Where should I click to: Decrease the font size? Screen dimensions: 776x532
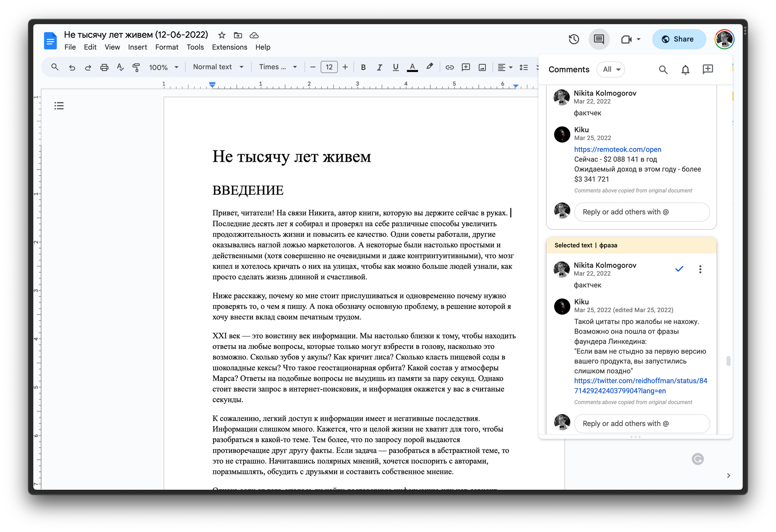point(313,67)
